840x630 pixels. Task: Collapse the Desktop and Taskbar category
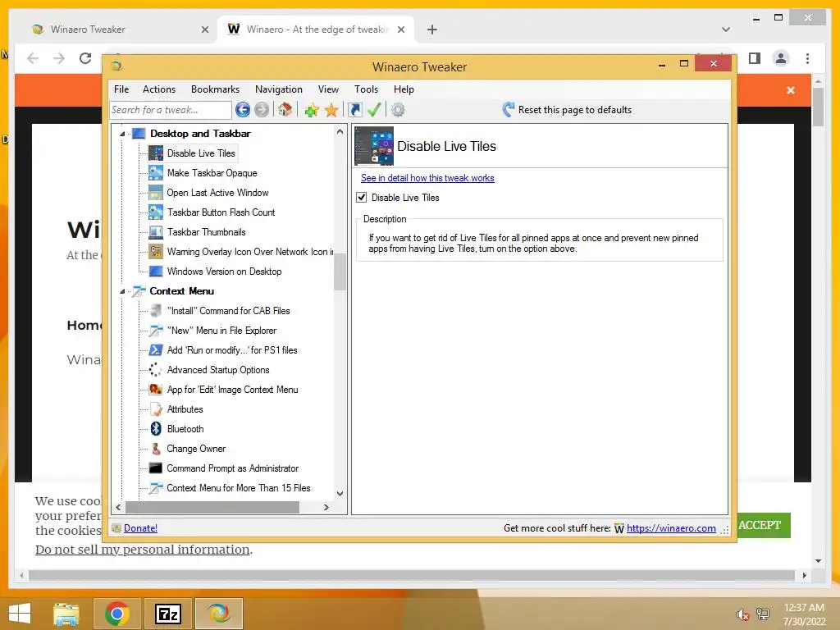pos(122,134)
